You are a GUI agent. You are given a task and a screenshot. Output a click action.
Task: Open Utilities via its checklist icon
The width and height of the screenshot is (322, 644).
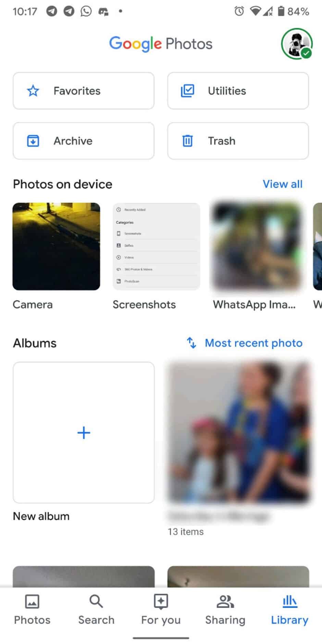(187, 91)
